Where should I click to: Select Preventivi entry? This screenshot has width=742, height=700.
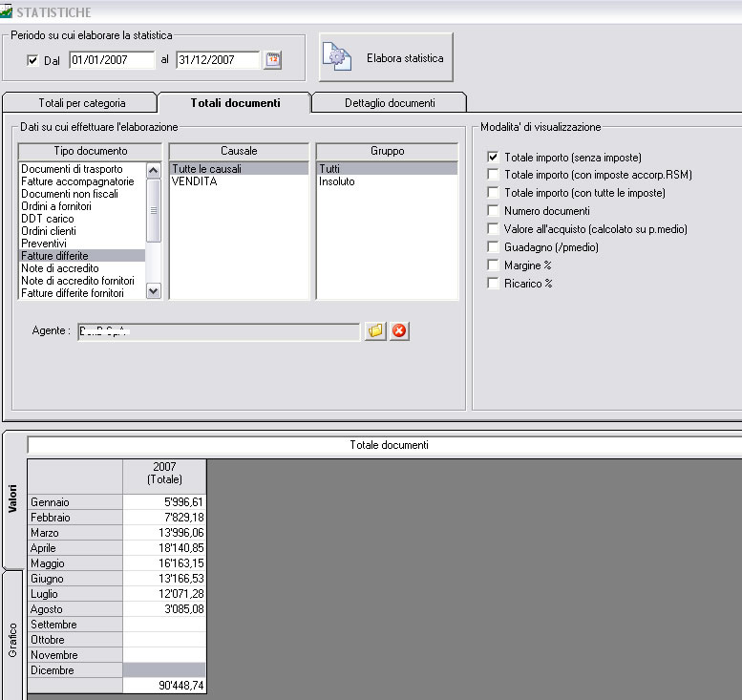pyautogui.click(x=82, y=244)
